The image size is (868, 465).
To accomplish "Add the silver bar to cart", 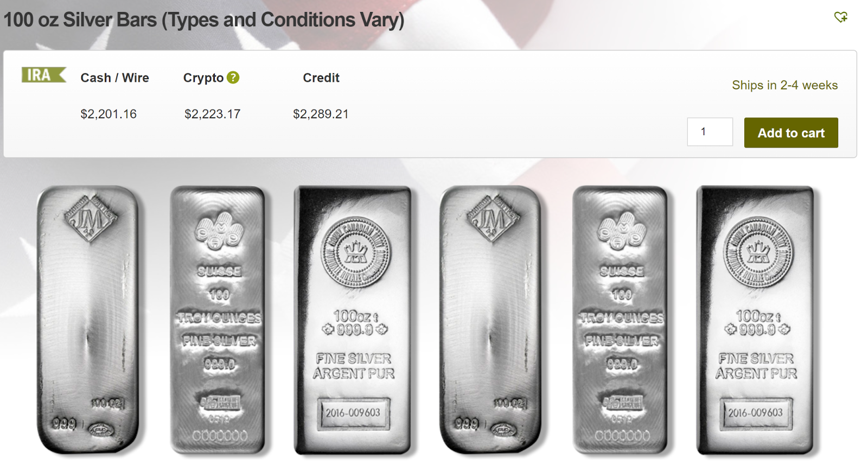I will [x=790, y=133].
